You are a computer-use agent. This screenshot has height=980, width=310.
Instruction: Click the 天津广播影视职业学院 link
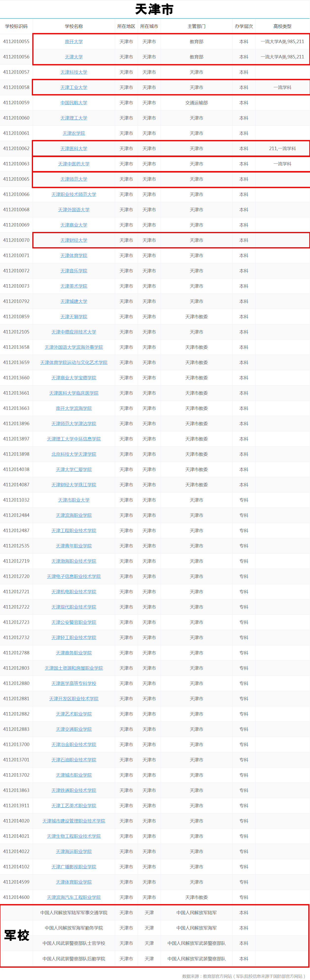tap(74, 867)
